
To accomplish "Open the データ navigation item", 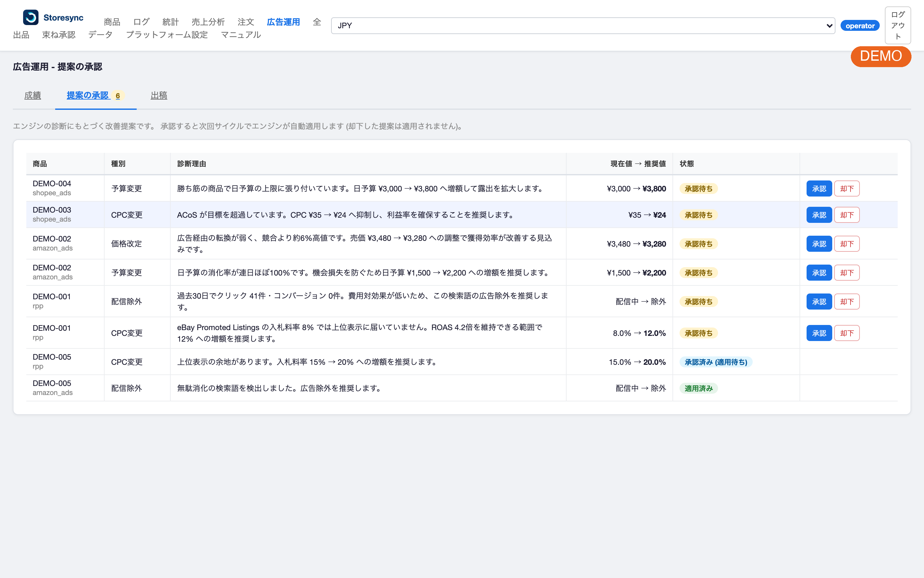I will pos(100,35).
